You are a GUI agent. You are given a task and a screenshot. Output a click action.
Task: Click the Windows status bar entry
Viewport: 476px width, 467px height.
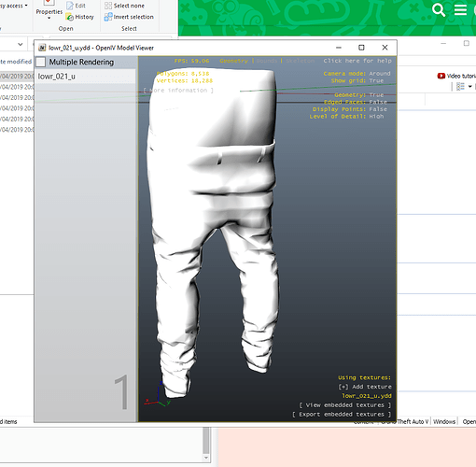(x=444, y=421)
